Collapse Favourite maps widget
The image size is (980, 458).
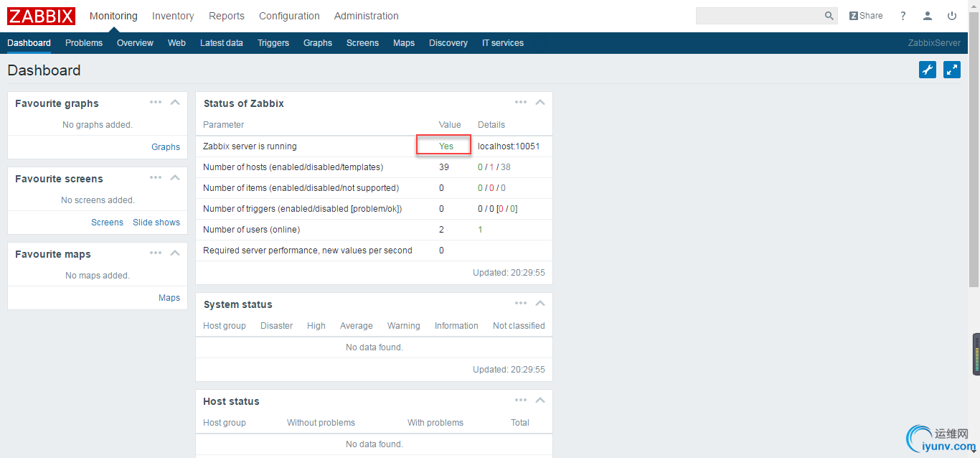175,253
